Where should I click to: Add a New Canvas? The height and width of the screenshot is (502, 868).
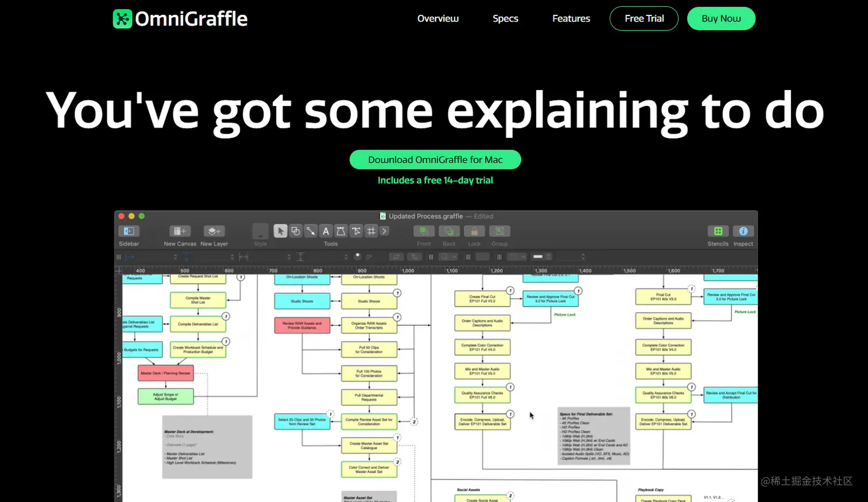tap(180, 231)
